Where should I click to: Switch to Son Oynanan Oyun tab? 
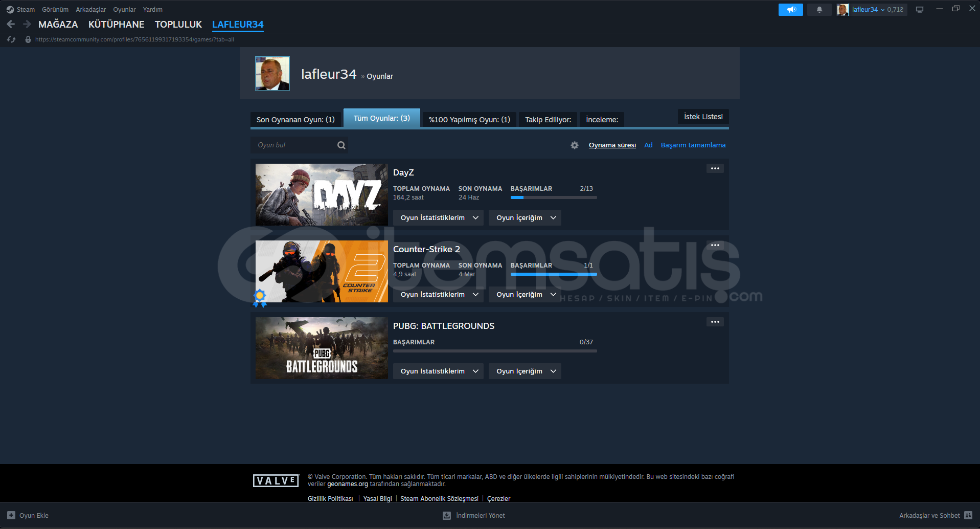pyautogui.click(x=295, y=119)
